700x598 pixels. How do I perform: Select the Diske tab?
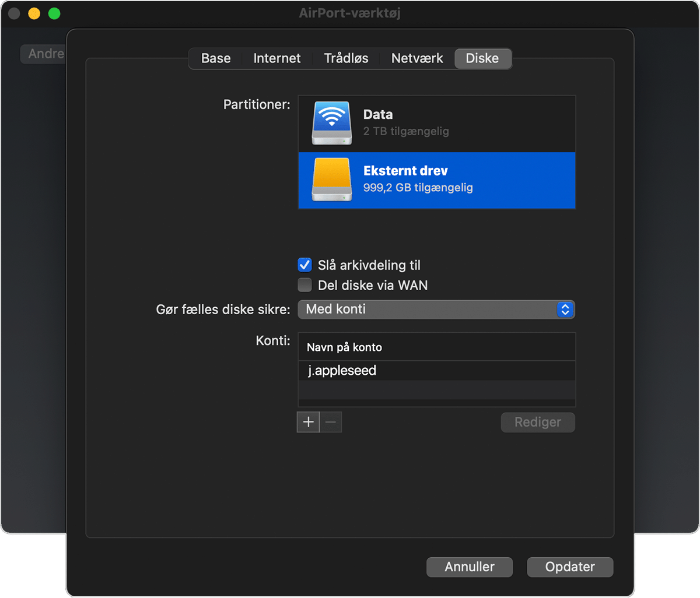coord(482,58)
